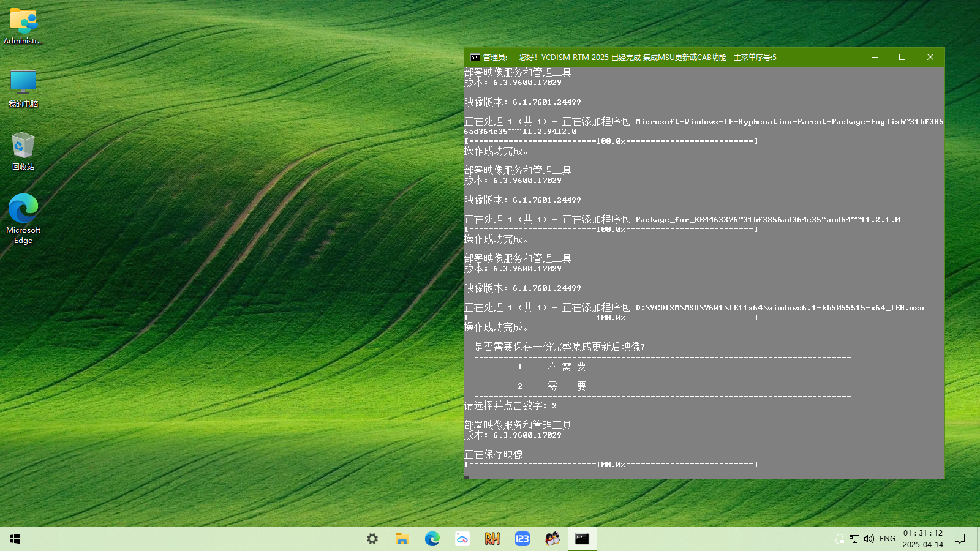This screenshot has width=980, height=551.
Task: Click the '是否需要保存一份完整集成更新后映像?' line
Action: [559, 347]
